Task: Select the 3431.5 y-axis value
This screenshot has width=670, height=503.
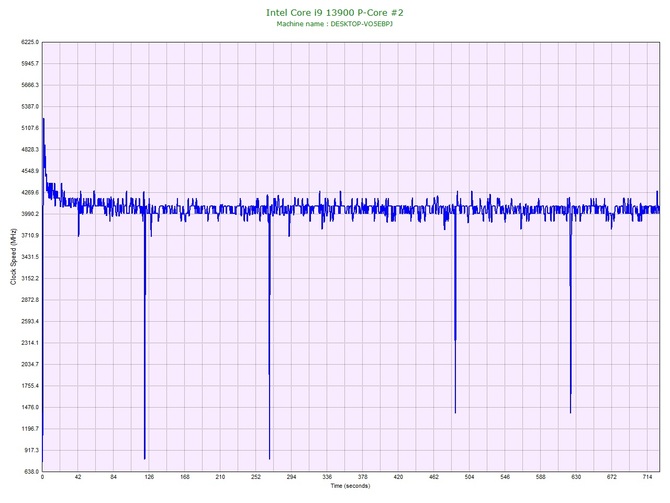Action: pos(30,257)
